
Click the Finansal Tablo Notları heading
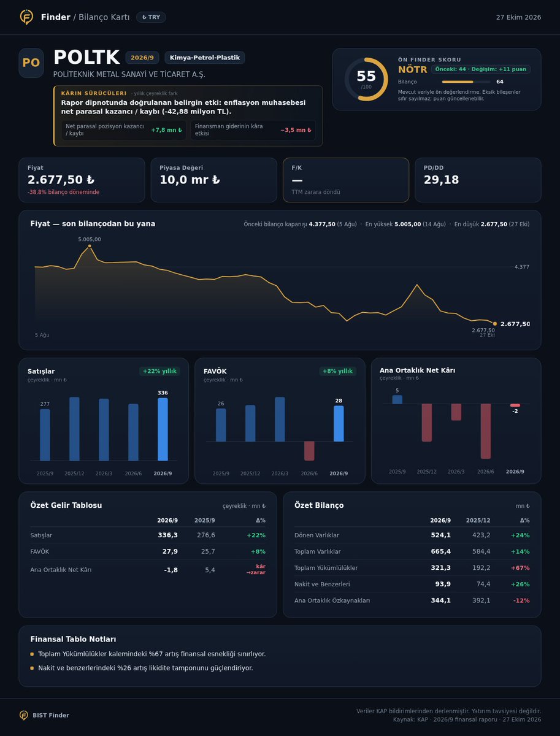[x=73, y=639]
